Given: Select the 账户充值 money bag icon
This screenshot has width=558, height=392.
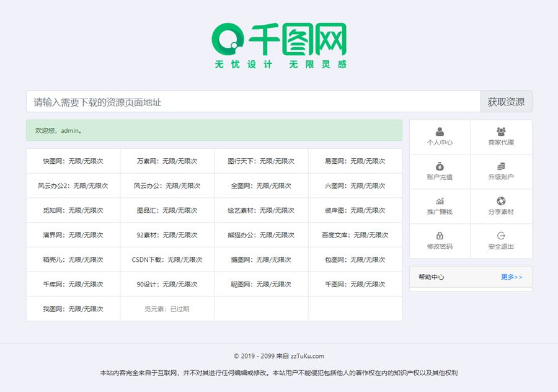Looking at the screenshot, I should [440, 166].
